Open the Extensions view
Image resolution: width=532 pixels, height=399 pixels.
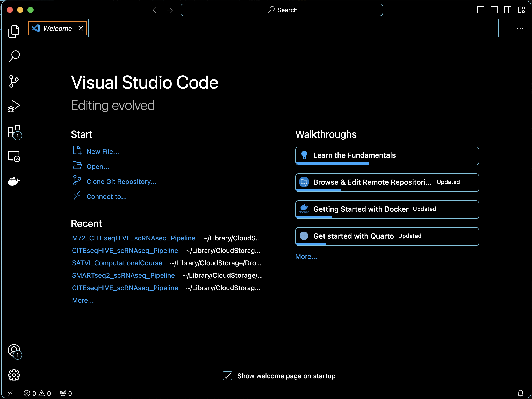coord(14,132)
